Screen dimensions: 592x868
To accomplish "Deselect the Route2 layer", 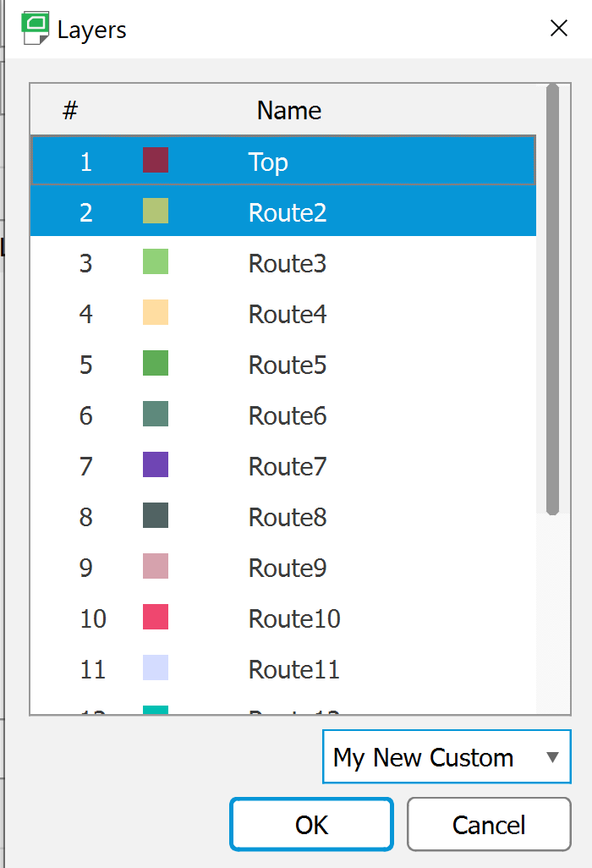I will 288,212.
